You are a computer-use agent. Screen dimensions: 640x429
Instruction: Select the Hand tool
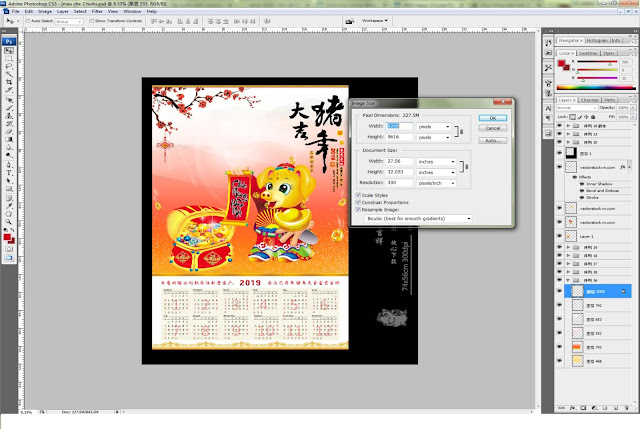tap(9, 214)
